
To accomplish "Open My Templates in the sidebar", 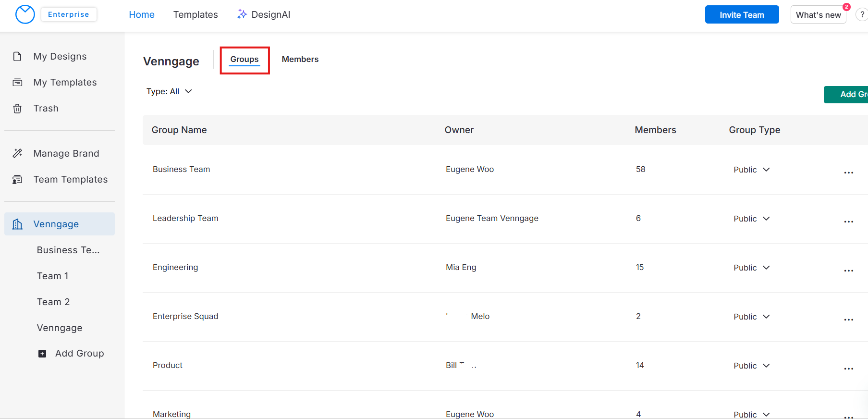I will click(65, 82).
